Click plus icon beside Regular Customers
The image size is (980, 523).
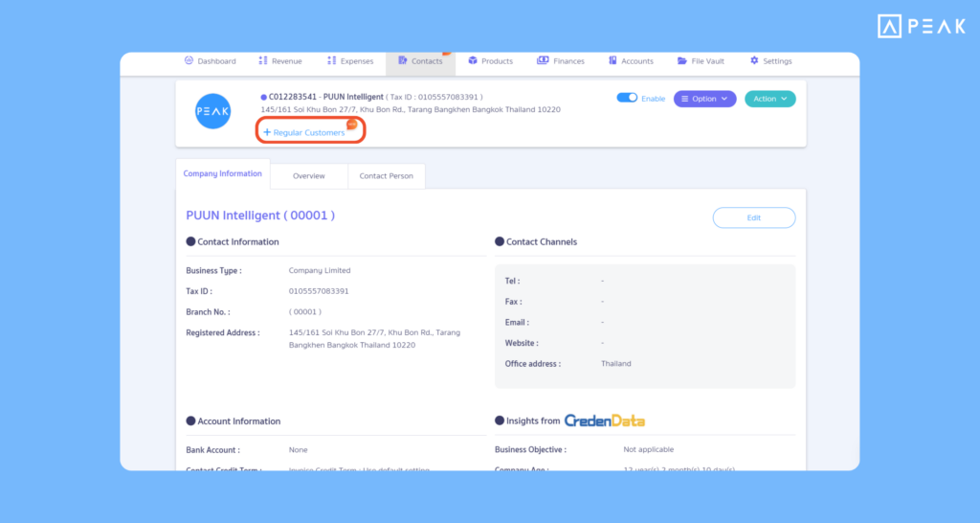[x=267, y=132]
